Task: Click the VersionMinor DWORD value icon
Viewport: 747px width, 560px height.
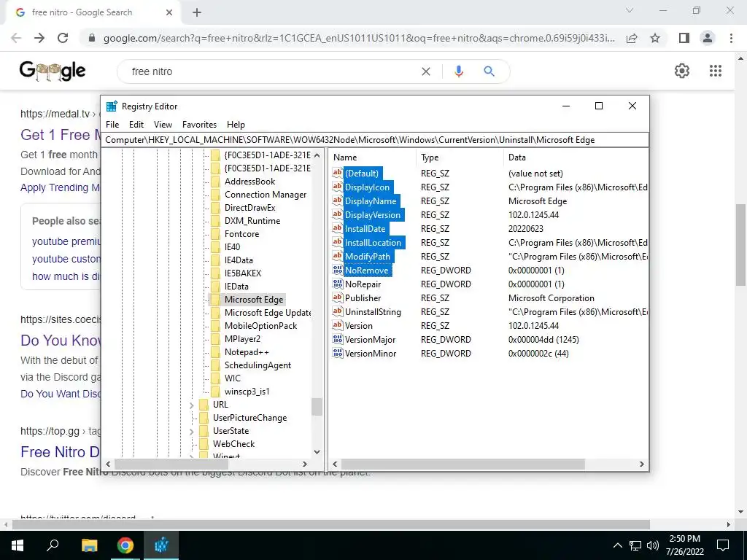Action: (x=337, y=353)
